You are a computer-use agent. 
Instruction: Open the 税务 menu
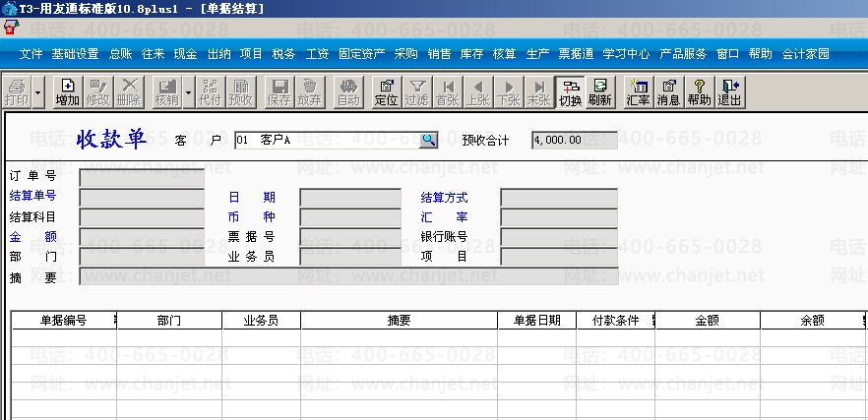284,54
